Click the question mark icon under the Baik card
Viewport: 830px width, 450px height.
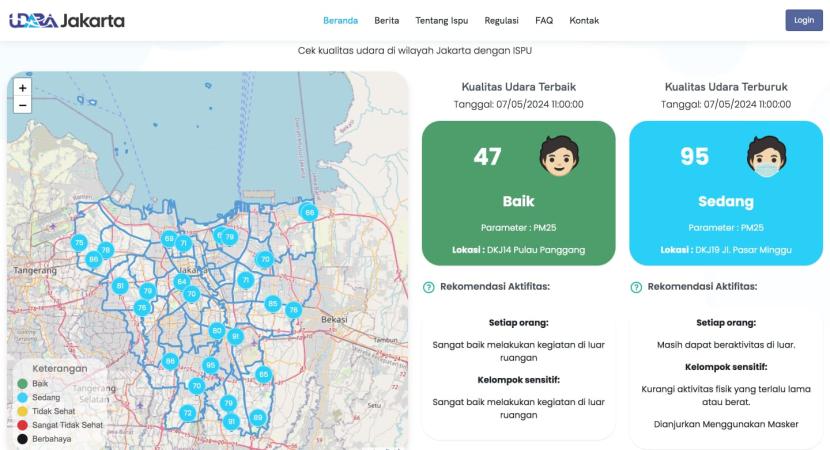(x=428, y=287)
